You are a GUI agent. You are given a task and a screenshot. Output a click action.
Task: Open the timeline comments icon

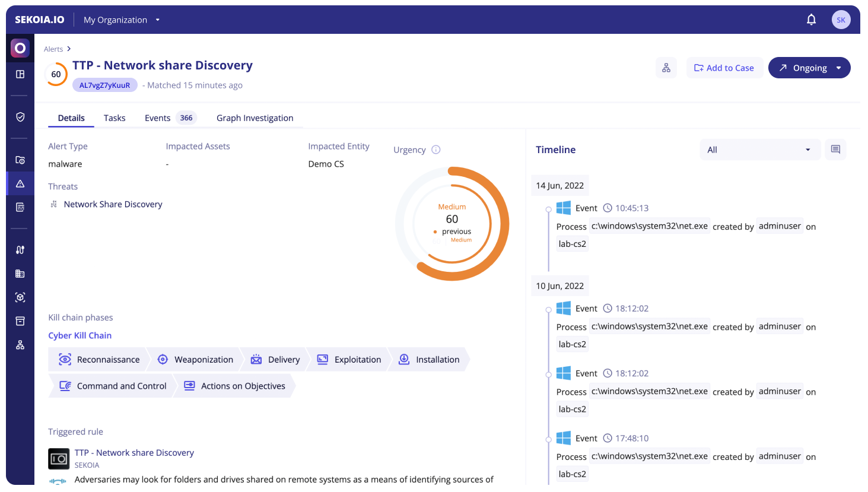835,150
